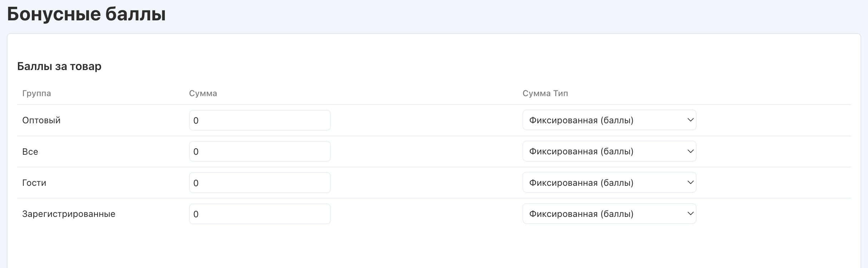Click the Баллы за товар section title
The height and width of the screenshot is (268, 868).
click(59, 66)
